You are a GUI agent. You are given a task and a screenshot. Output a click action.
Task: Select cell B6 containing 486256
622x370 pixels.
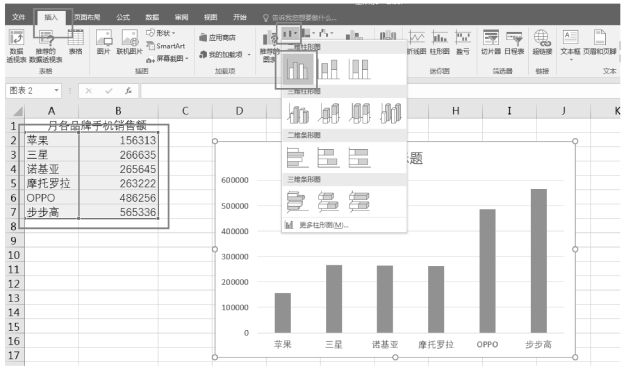(x=118, y=197)
